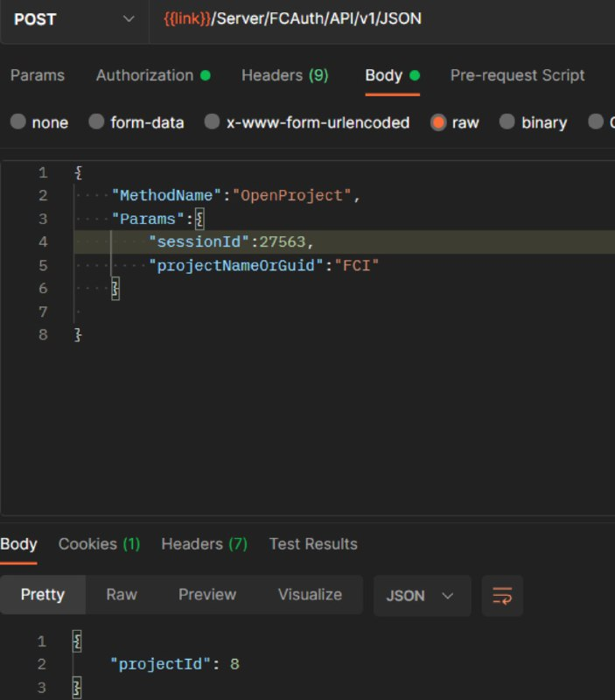Image resolution: width=615 pixels, height=700 pixels.
Task: Click the closing Params bracket on line 6
Action: [115, 289]
